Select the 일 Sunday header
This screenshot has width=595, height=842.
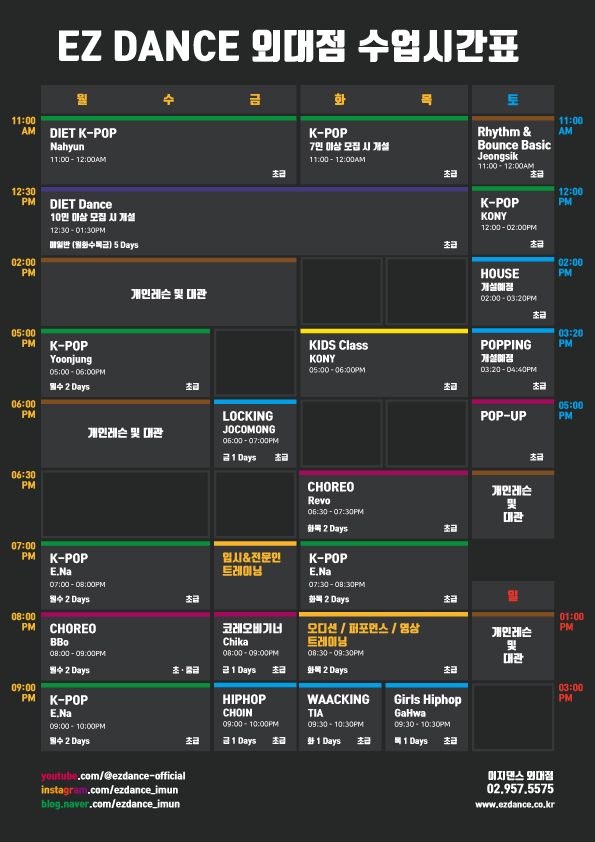[513, 596]
